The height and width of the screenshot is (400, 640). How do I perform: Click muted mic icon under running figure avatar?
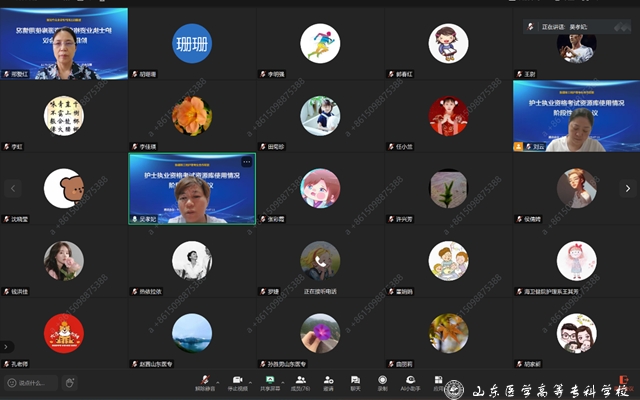pyautogui.click(x=263, y=74)
